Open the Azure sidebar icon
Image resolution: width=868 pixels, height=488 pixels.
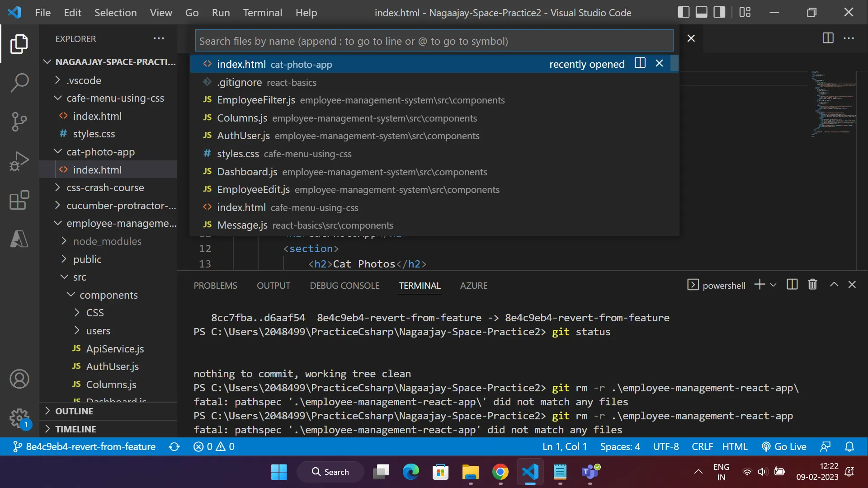click(x=19, y=239)
